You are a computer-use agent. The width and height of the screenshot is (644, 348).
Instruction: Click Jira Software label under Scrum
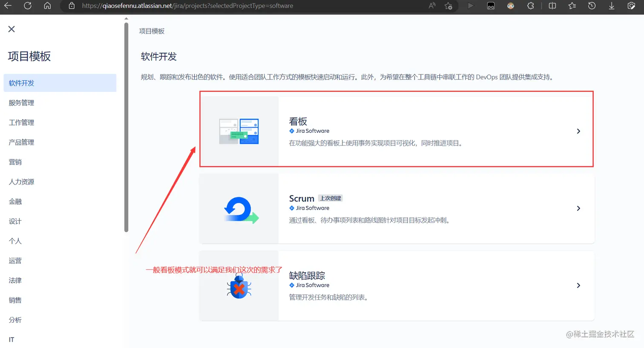tap(309, 208)
